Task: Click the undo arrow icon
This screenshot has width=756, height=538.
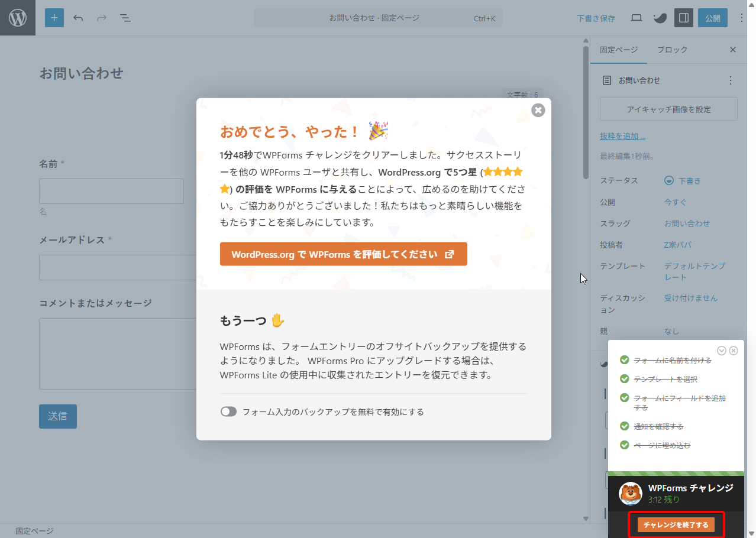Action: click(x=78, y=18)
